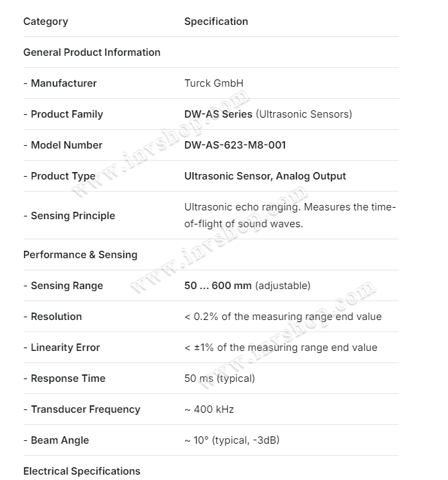Screen dimensions: 448x480
Task: Click the ~ 10° beam angle value
Action: [232, 440]
